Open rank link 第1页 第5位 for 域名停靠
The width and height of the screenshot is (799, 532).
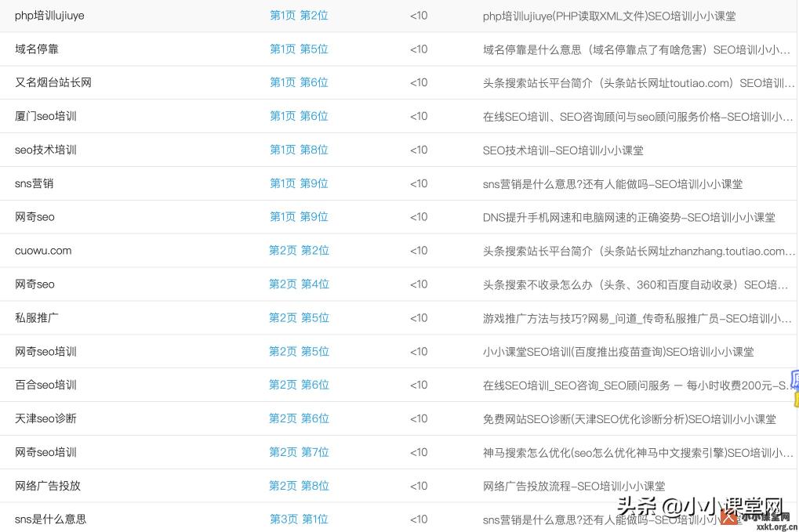click(299, 49)
